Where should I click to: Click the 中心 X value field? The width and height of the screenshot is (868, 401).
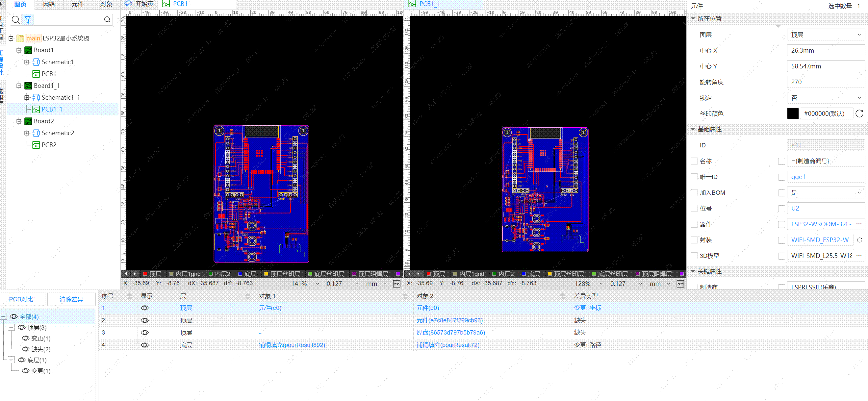coord(825,51)
